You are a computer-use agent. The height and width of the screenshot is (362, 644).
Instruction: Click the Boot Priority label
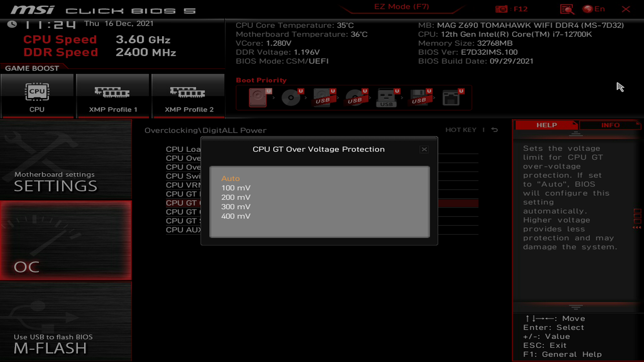click(261, 80)
